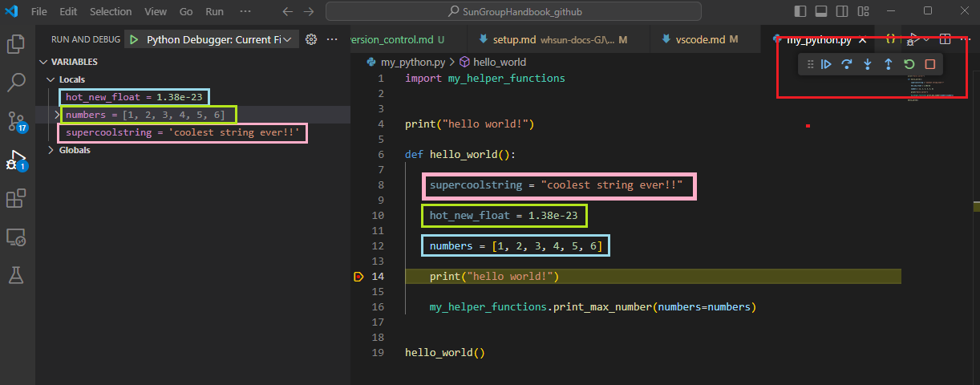Click the Continue debug button
This screenshot has width=980, height=385.
[826, 64]
